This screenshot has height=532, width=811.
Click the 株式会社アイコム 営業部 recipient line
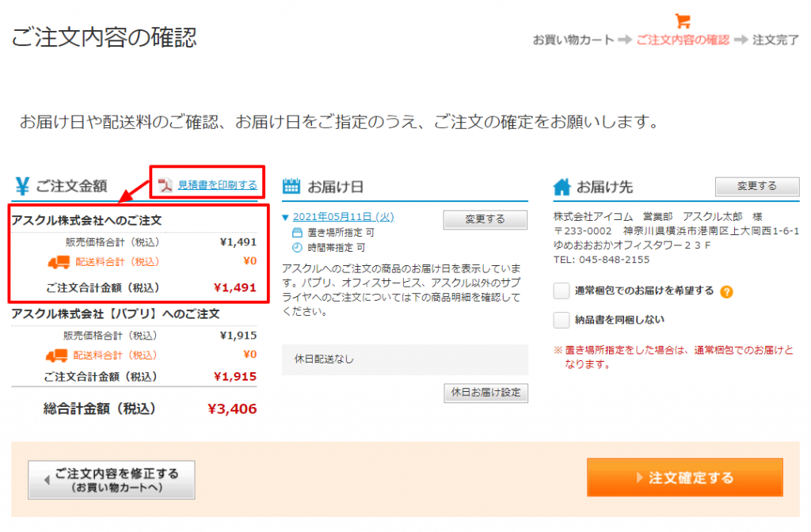point(658,217)
